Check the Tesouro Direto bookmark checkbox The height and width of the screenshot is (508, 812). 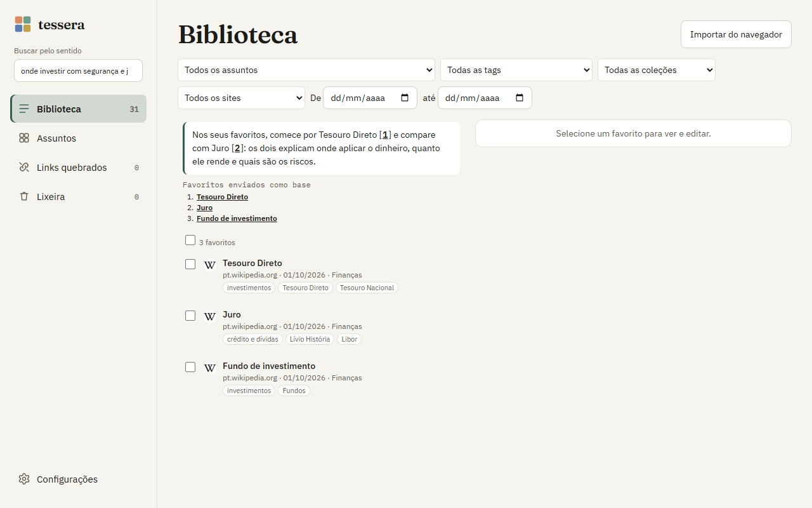(190, 264)
